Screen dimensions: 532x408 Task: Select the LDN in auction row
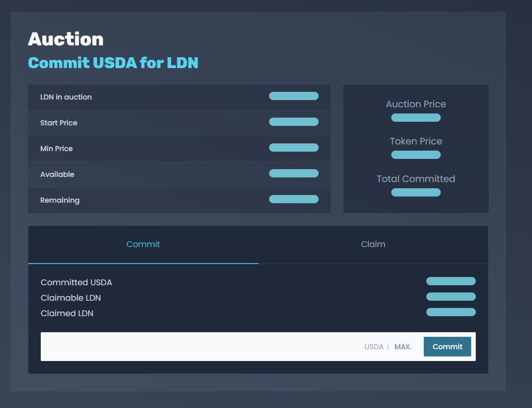pos(66,97)
